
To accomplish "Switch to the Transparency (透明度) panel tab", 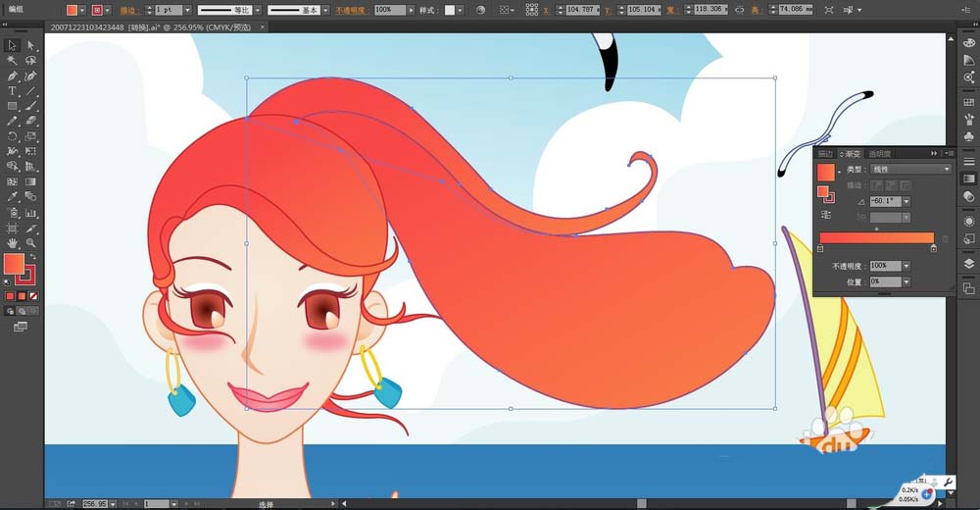I will (879, 154).
